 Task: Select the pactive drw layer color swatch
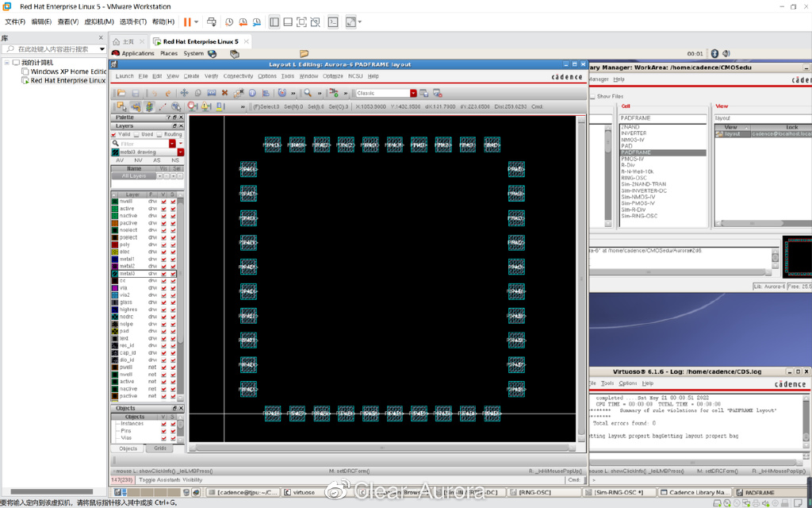click(115, 223)
